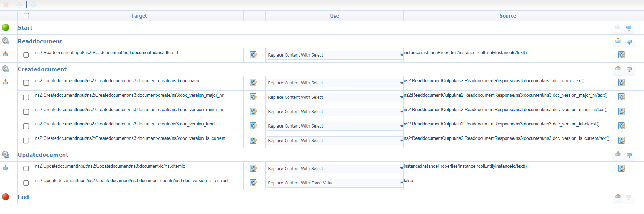Open Use dropdown for doc_version_minor_nr row

click(334, 112)
